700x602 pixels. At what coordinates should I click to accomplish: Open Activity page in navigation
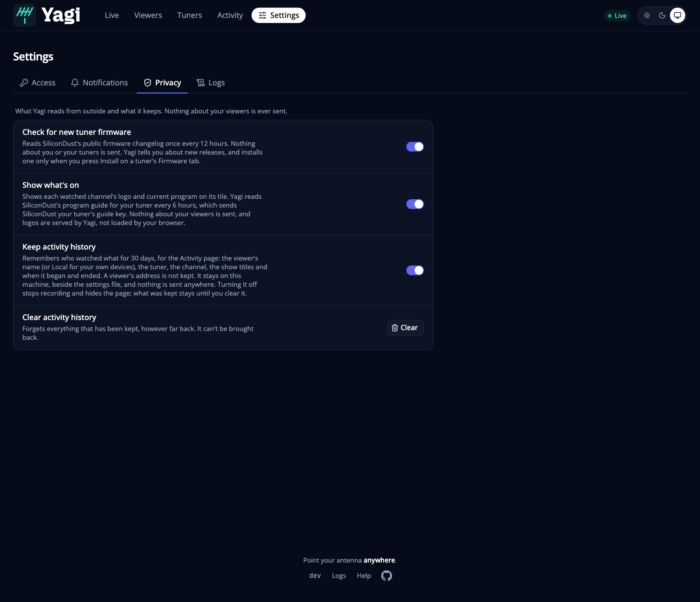(230, 15)
